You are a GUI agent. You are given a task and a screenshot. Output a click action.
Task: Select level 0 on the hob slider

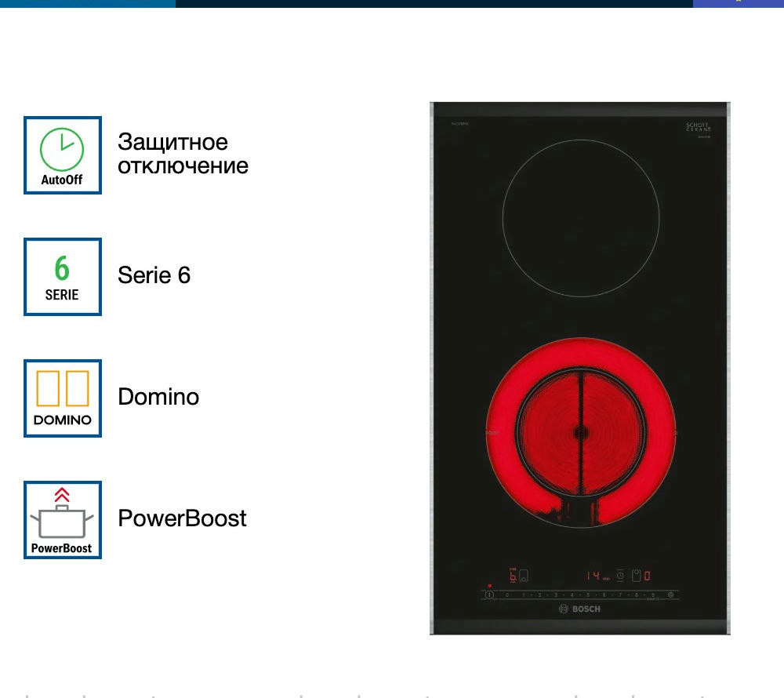[507, 595]
